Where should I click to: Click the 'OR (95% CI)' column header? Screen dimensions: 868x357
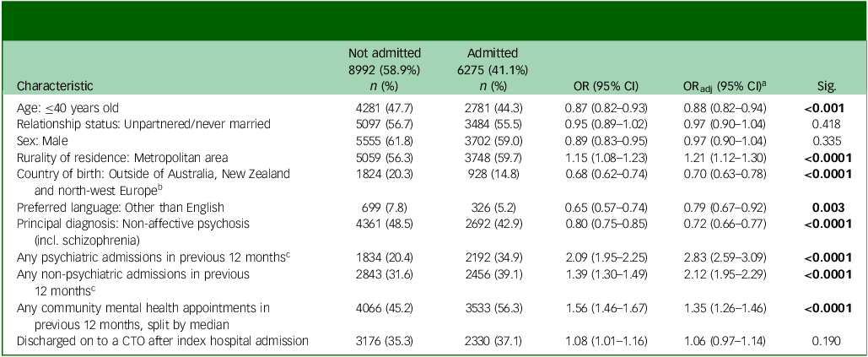click(x=598, y=85)
